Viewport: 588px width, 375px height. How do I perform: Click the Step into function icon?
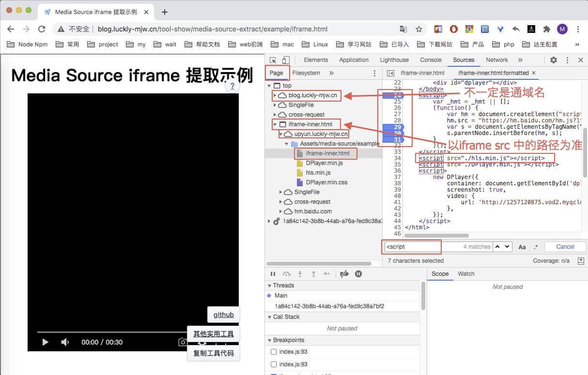click(300, 274)
